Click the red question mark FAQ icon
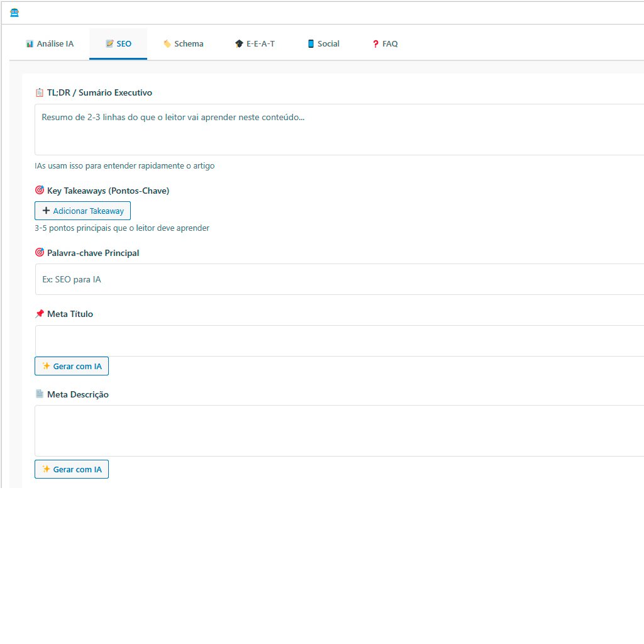644x644 pixels. (375, 44)
